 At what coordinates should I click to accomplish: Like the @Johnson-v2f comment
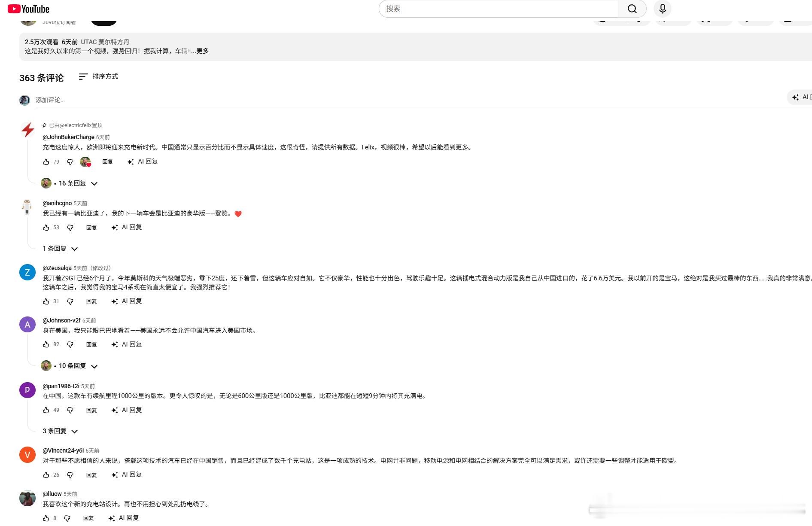coord(46,344)
